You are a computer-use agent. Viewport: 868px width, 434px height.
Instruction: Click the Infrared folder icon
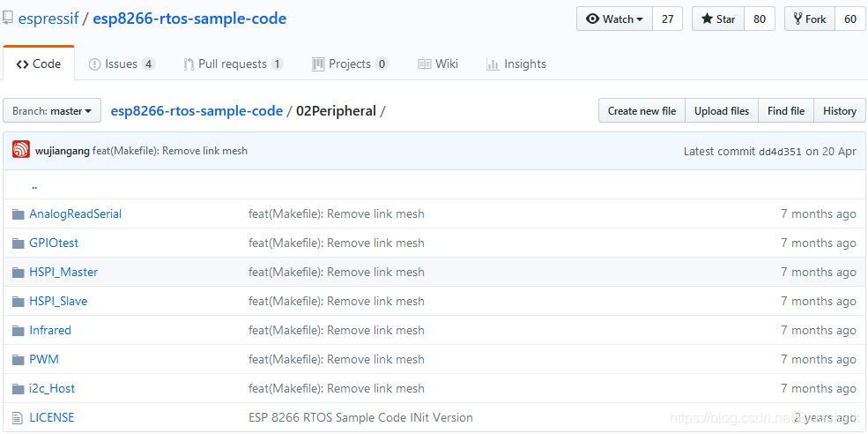(19, 330)
